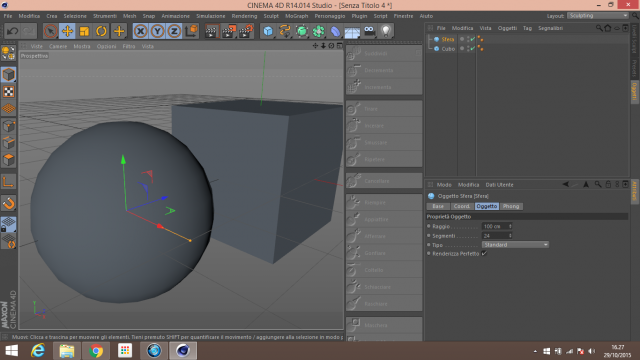Open Chrome from the taskbar

[x=96, y=351]
